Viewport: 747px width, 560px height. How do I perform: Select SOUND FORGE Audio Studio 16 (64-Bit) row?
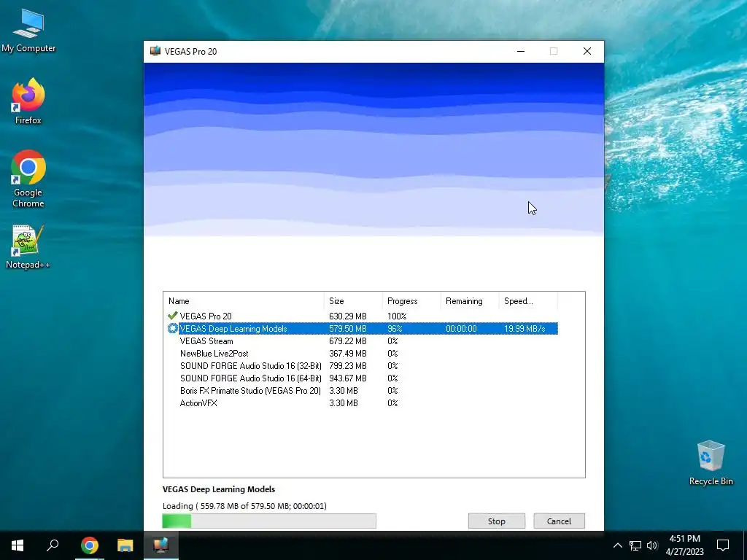362,378
